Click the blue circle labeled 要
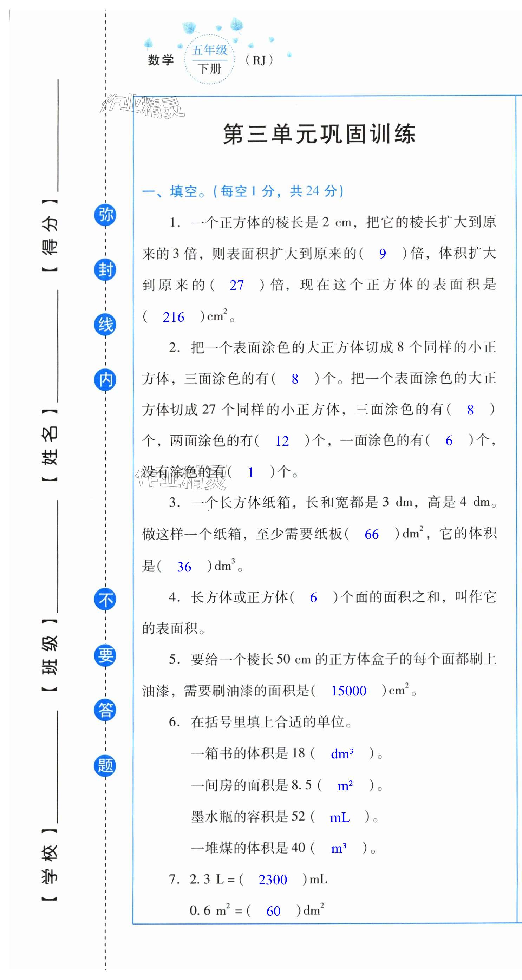The width and height of the screenshot is (522, 980). (x=105, y=655)
